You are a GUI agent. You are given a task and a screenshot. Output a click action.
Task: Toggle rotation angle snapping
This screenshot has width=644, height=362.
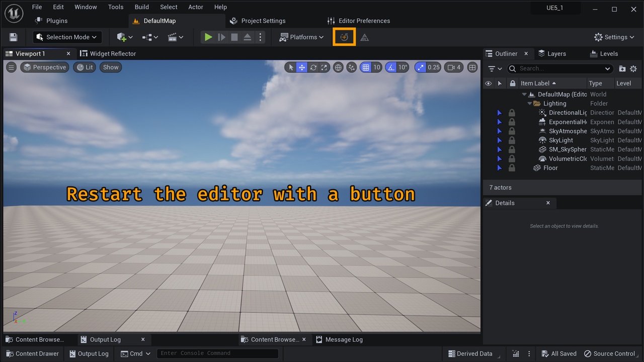pyautogui.click(x=391, y=67)
